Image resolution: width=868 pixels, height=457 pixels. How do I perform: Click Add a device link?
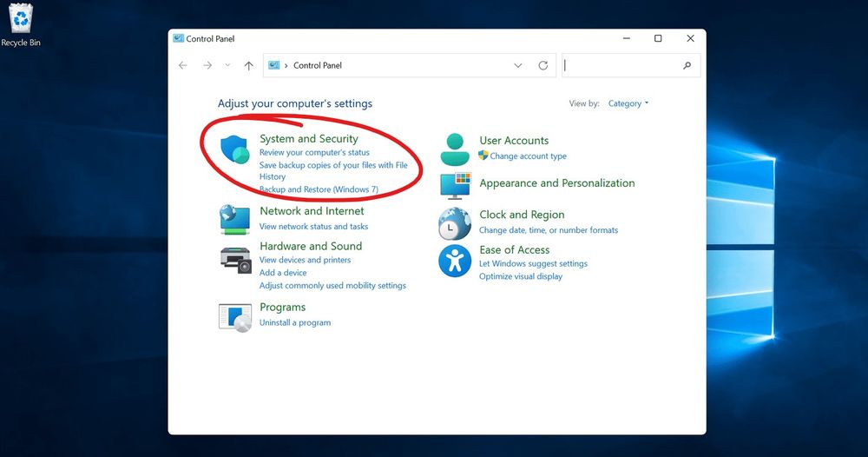(x=283, y=273)
